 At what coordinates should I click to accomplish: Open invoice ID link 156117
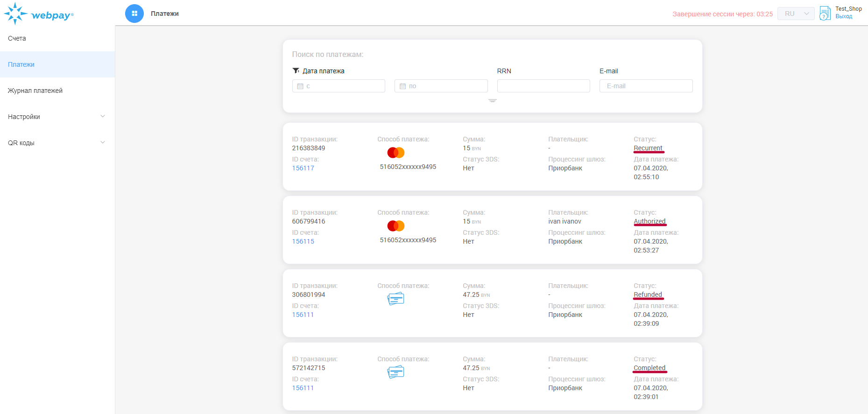point(303,168)
